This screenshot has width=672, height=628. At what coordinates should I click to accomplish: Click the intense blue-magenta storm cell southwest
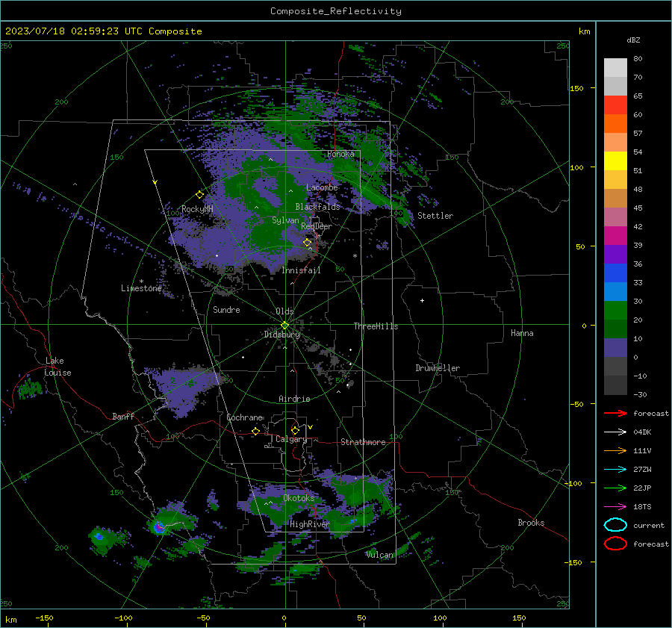point(159,527)
